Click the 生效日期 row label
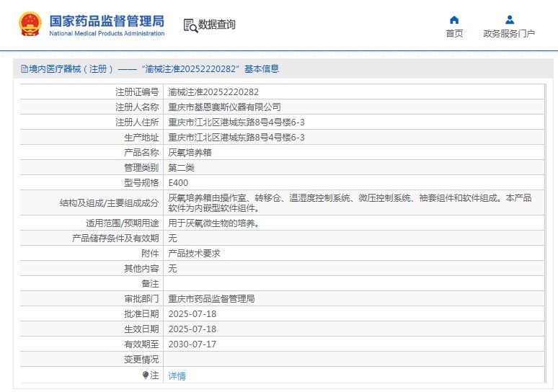The image size is (558, 392). [141, 329]
